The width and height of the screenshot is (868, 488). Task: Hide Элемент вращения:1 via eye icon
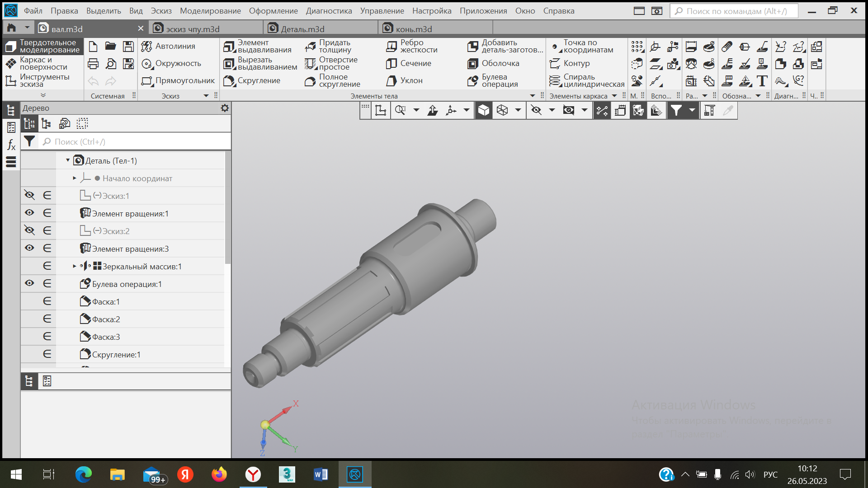coord(29,213)
